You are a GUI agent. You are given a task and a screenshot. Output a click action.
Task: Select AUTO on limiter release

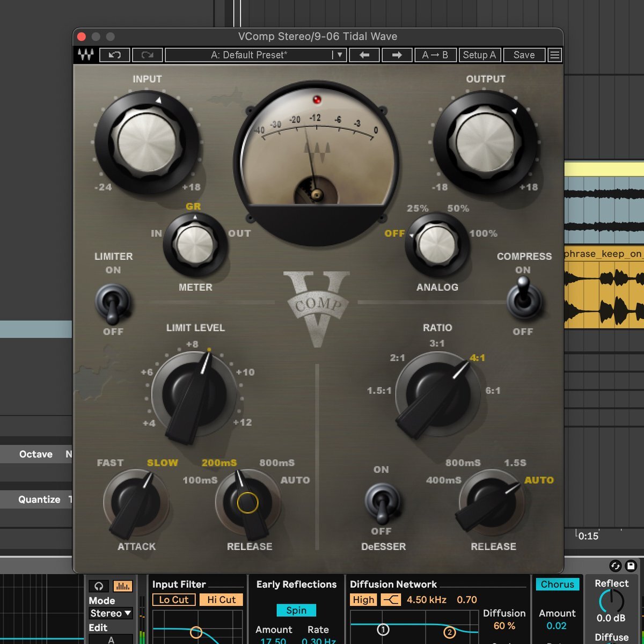(295, 480)
